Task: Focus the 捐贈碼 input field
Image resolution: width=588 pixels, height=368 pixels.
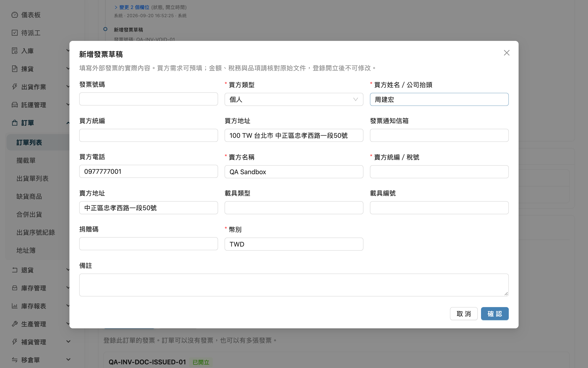Action: 148,244
